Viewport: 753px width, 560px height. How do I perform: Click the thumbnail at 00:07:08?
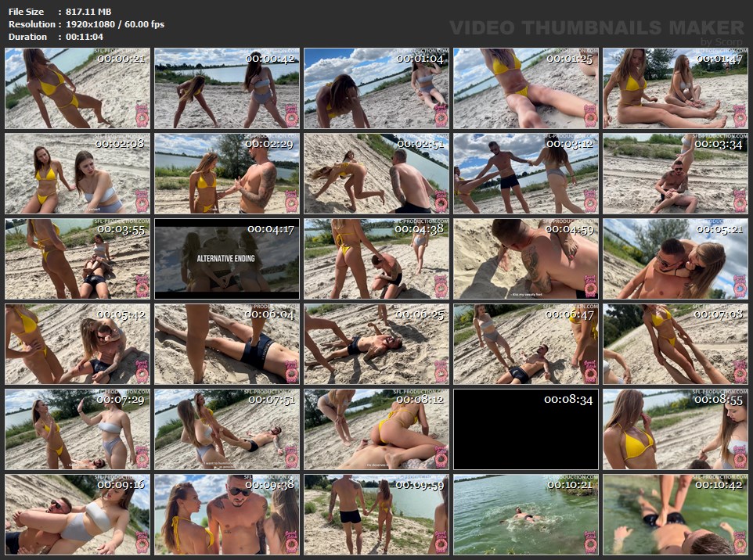click(676, 344)
